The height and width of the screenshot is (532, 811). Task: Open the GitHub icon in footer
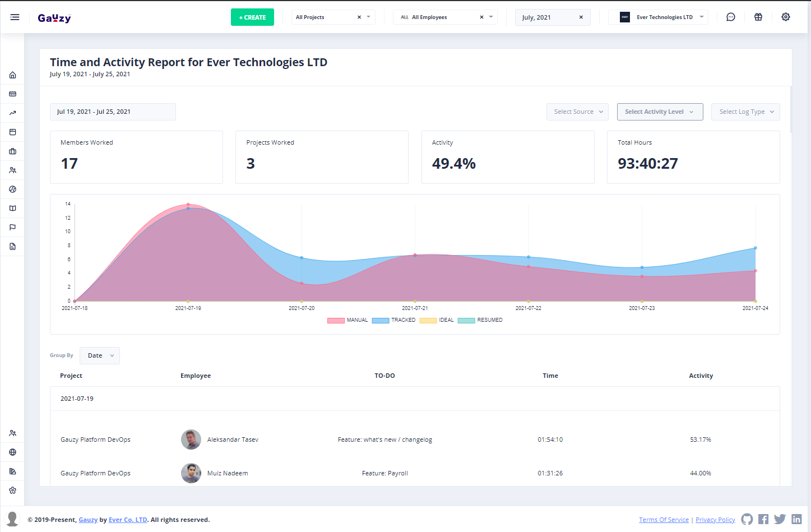(747, 519)
